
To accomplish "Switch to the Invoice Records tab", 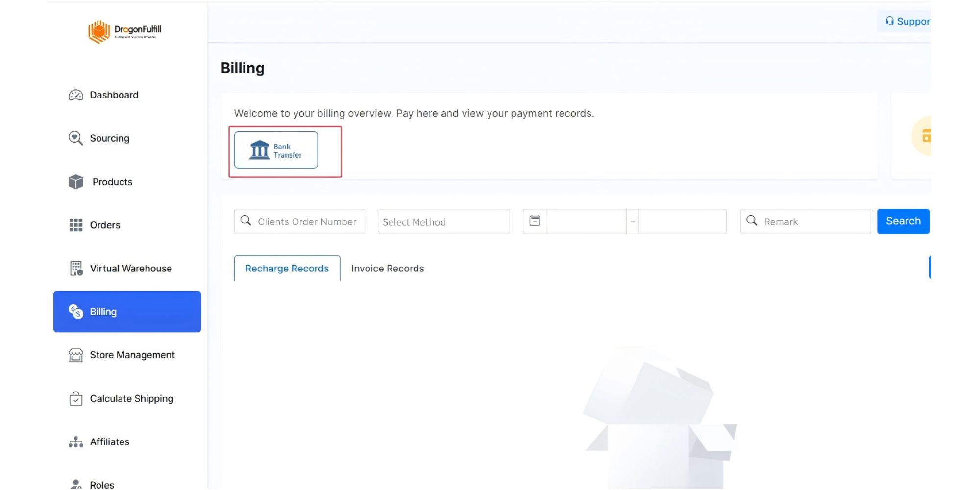I will coord(387,269).
